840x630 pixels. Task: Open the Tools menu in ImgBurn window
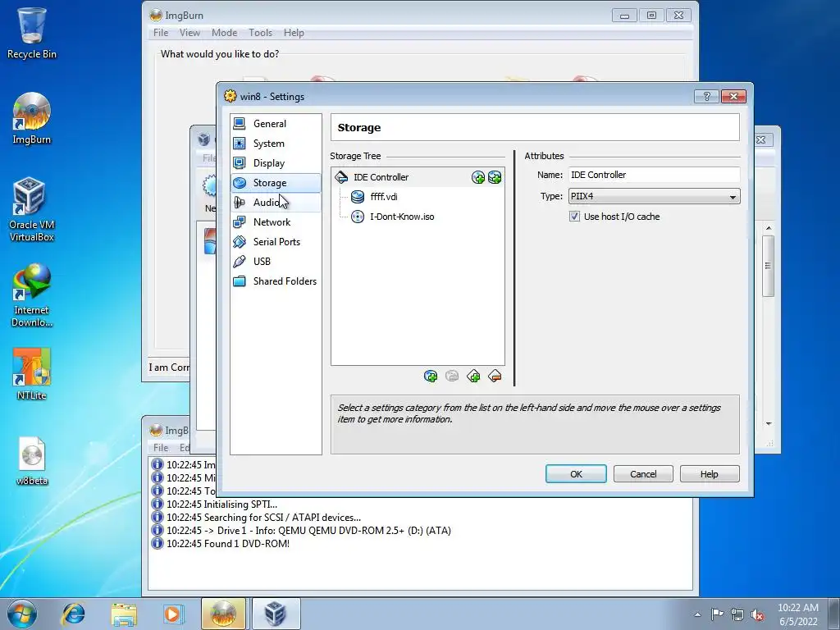click(x=260, y=33)
